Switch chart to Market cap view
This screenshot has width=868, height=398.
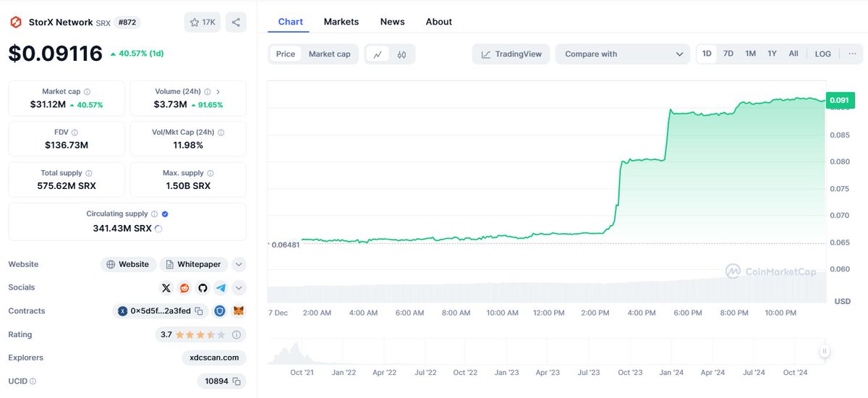[329, 54]
